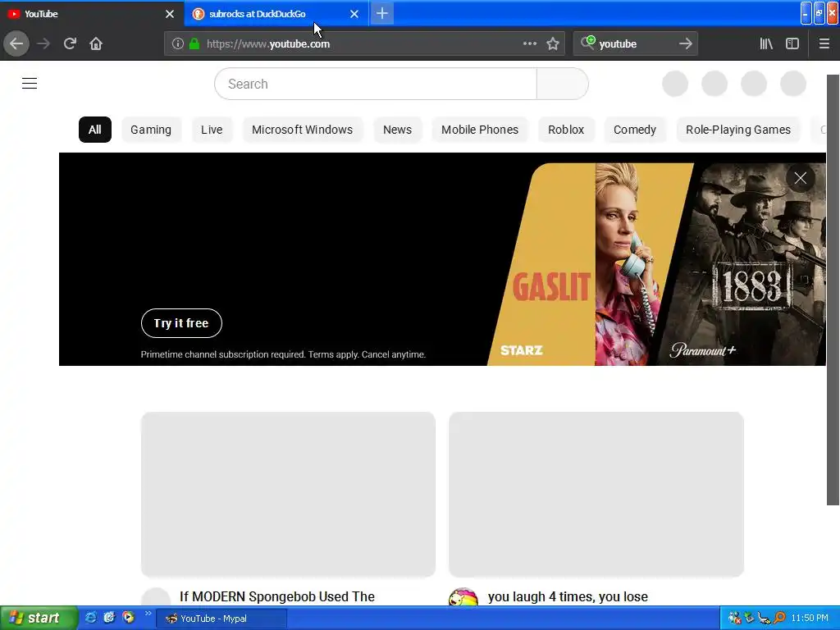Screen dimensions: 840x630
Task: Click the YouTube Search field
Action: pyautogui.click(x=376, y=84)
